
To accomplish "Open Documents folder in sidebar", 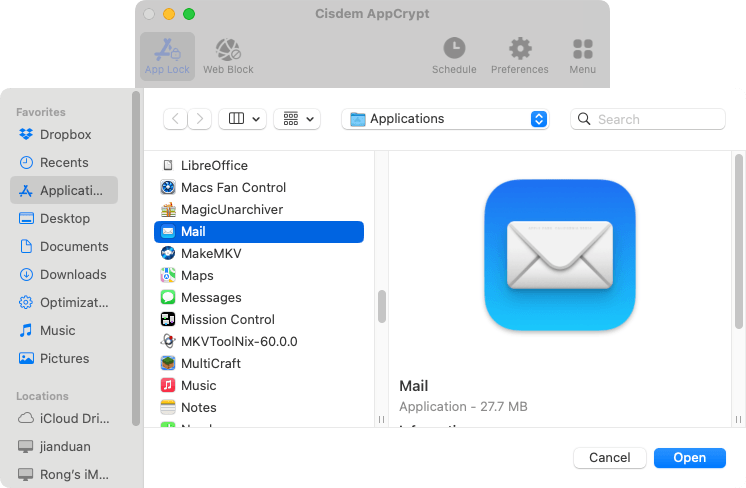I will [x=64, y=246].
